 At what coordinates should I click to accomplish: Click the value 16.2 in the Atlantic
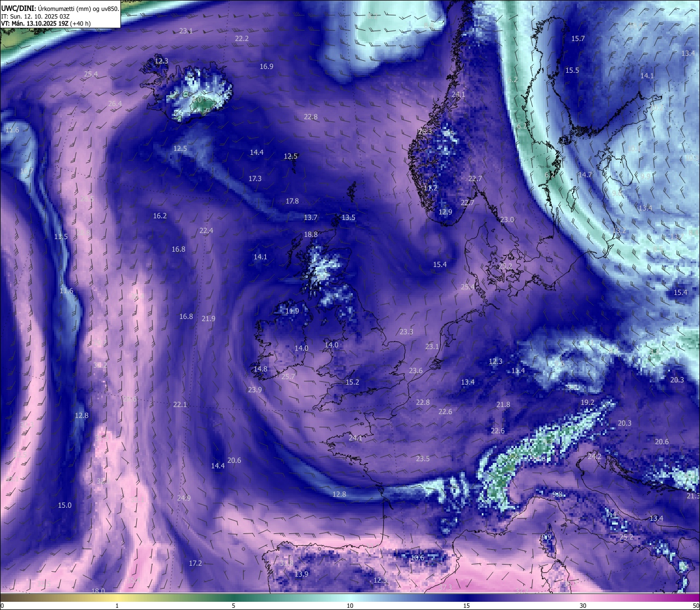(x=160, y=216)
